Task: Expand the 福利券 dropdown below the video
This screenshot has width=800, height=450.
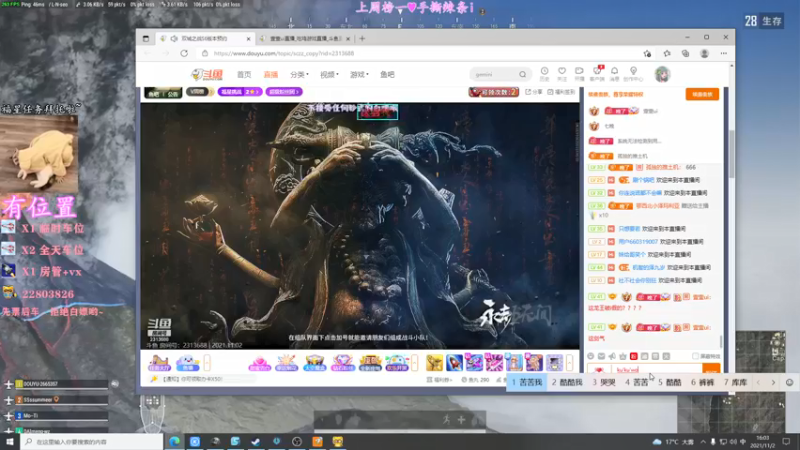Action: pos(439,380)
